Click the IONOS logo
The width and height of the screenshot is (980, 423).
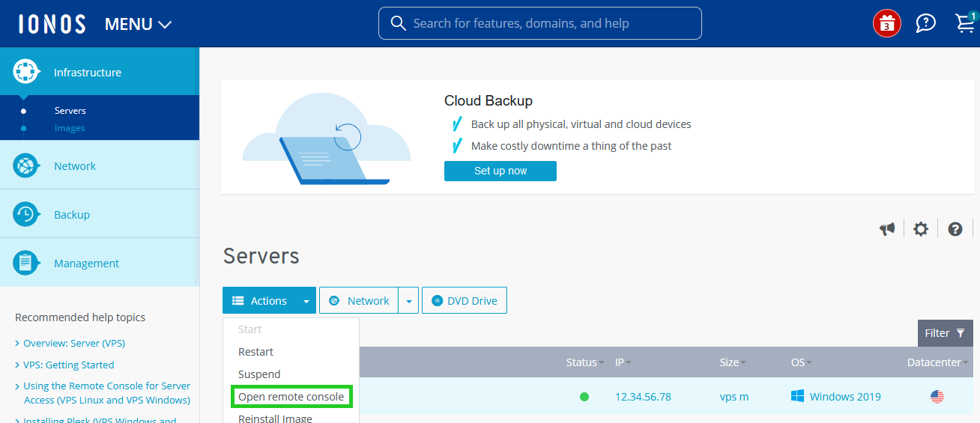click(x=52, y=24)
